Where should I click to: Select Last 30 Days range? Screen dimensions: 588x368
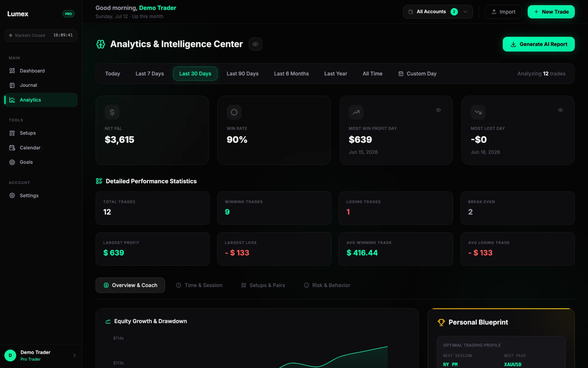[195, 74]
